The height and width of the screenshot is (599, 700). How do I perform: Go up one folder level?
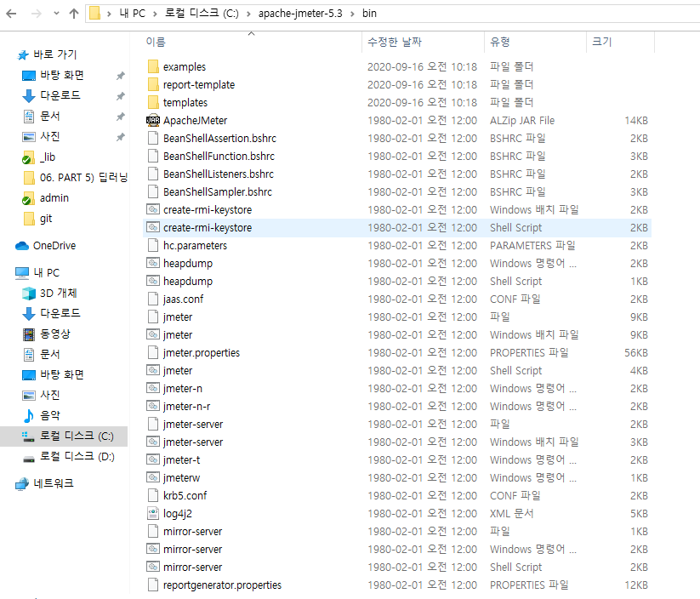coord(74,14)
